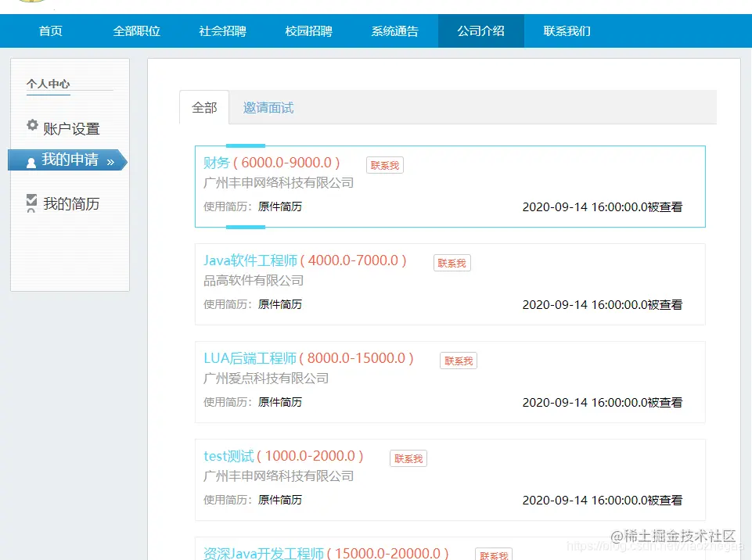Image resolution: width=752 pixels, height=560 pixels.
Task: Click 联系我 for LUA后端工程师 job
Action: (x=459, y=361)
